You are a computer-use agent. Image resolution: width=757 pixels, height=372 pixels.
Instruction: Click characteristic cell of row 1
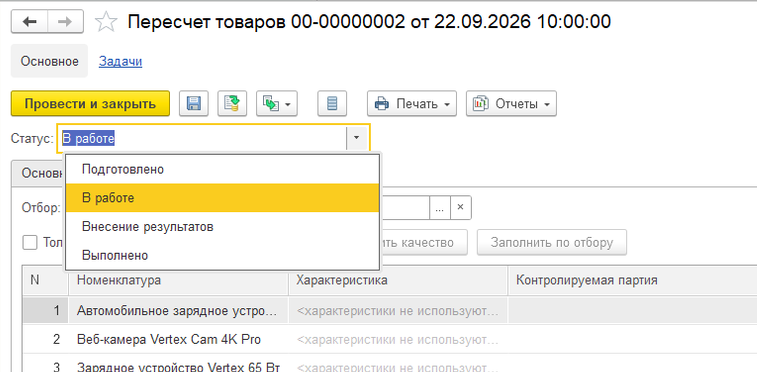pos(398,311)
